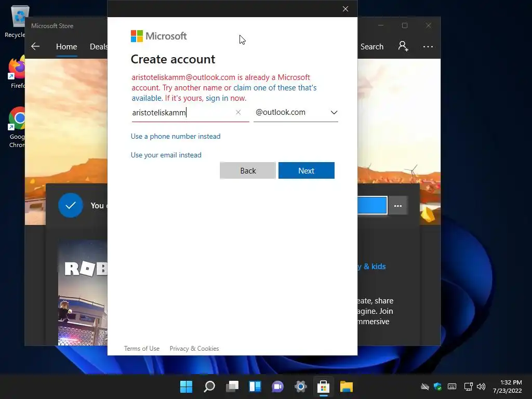Minimize the Microsoft Store window

tap(381, 25)
